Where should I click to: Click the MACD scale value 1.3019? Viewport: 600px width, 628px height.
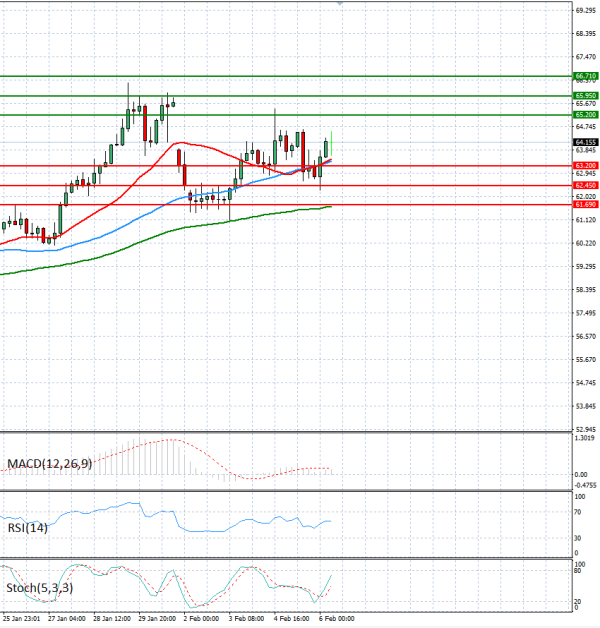585,466
